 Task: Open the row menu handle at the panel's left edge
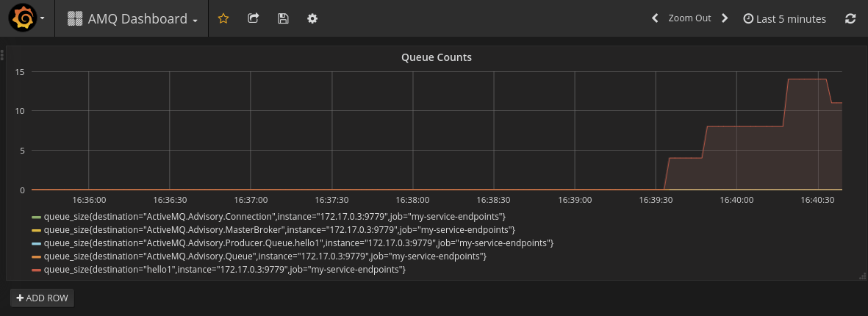pyautogui.click(x=2, y=55)
